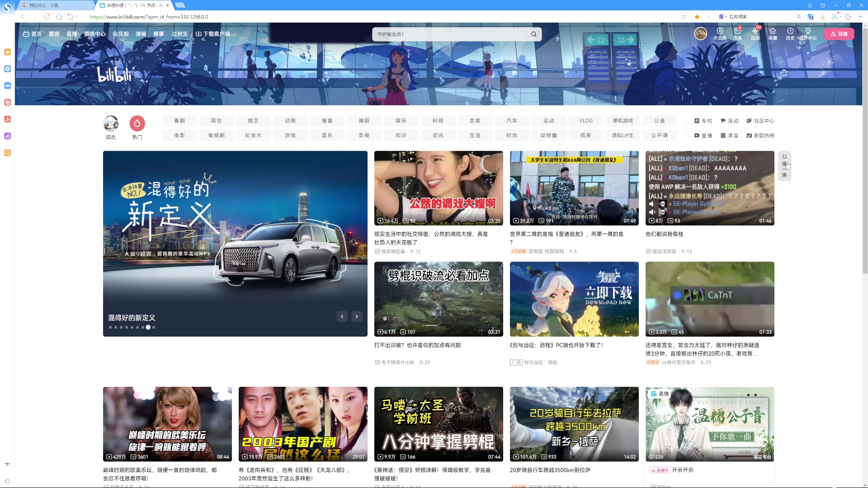Expand the bookmark chevron dropdown
The image size is (868, 488).
(x=708, y=17)
